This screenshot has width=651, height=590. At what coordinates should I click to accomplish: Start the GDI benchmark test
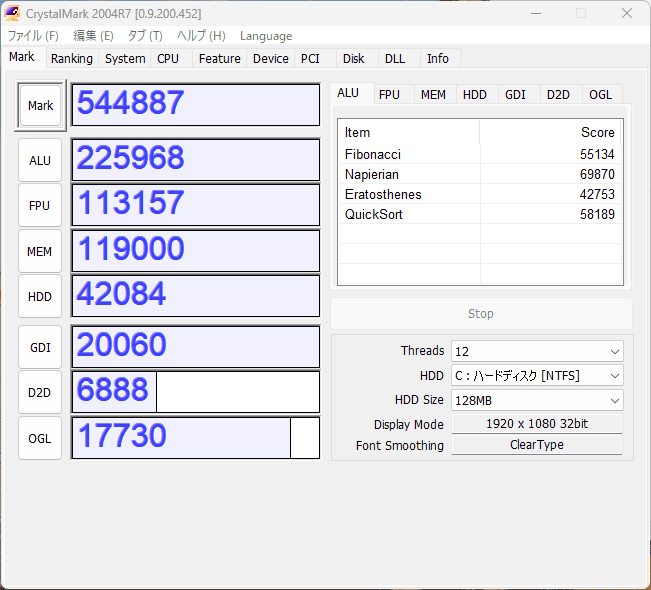click(x=40, y=347)
